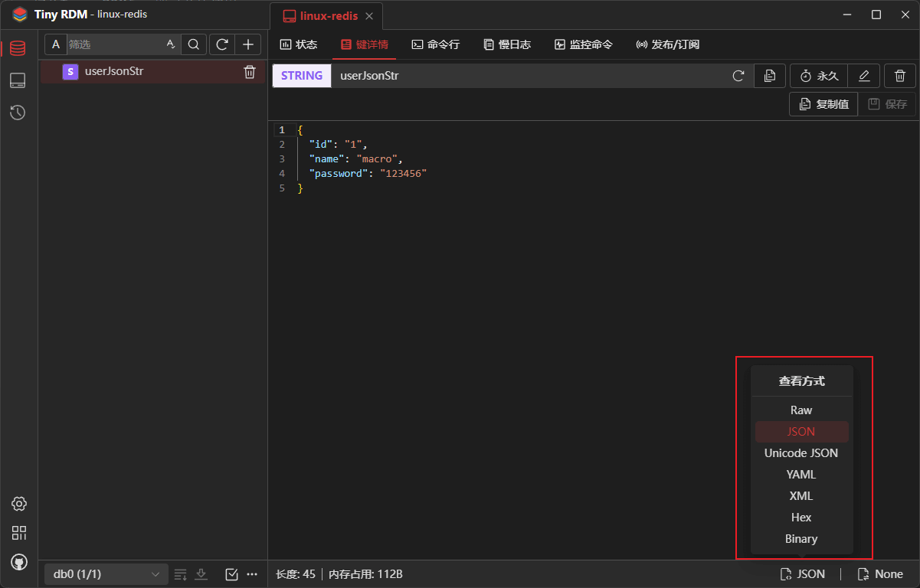Click the 筛选 filter input field
The image size is (920, 588).
click(115, 44)
